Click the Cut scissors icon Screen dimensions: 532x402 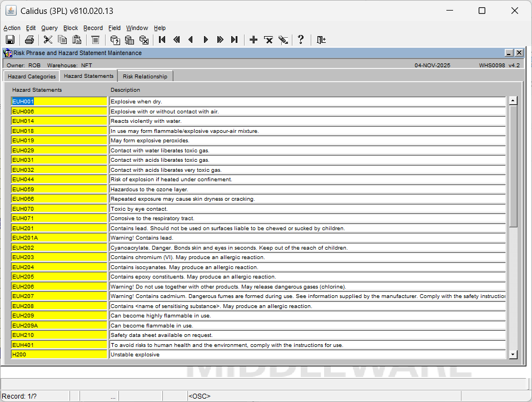click(48, 39)
